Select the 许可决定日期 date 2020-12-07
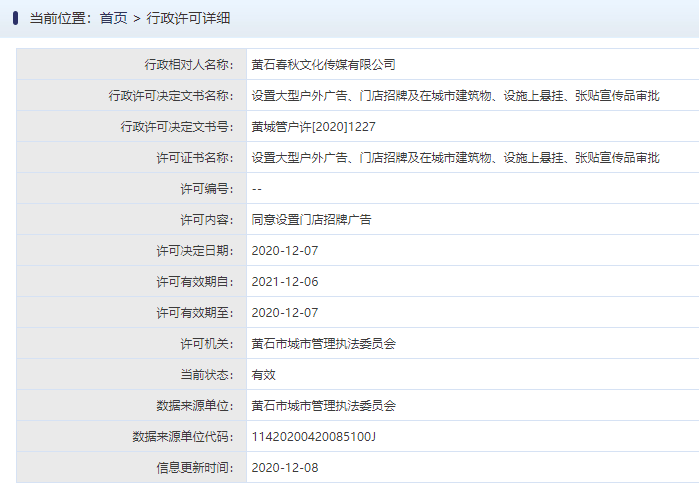This screenshot has height=491, width=699. tap(285, 251)
